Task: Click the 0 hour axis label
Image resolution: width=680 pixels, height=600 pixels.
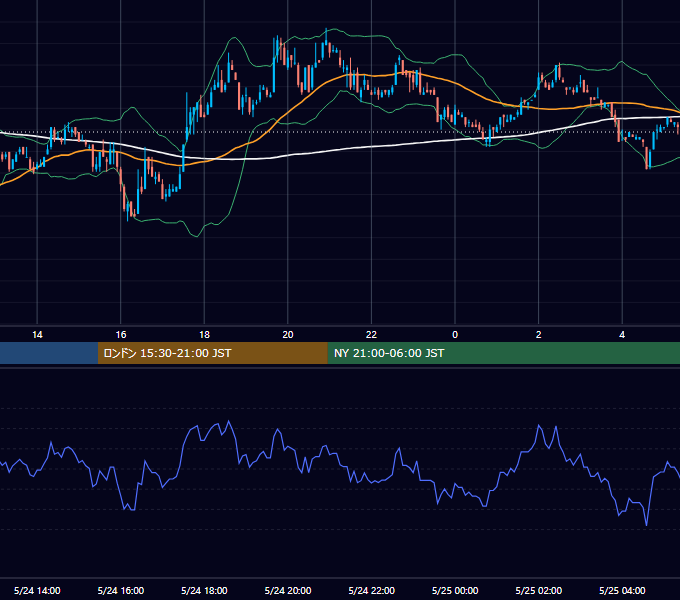Action: click(455, 335)
